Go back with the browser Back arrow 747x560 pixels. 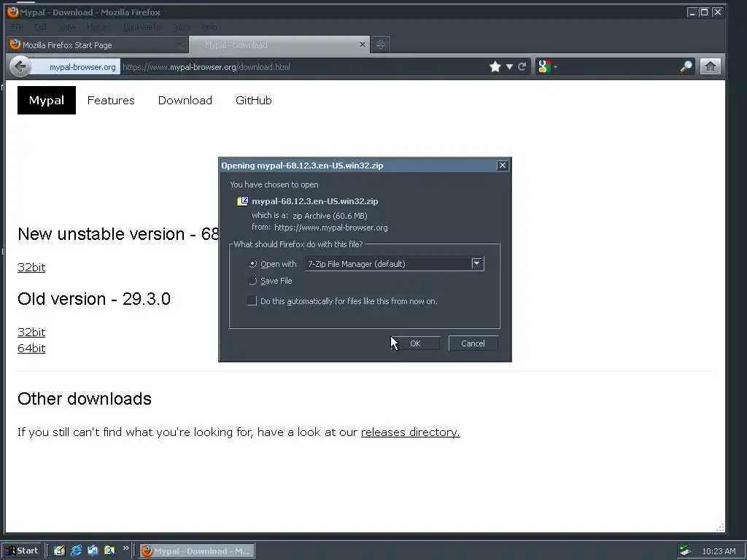(x=20, y=66)
